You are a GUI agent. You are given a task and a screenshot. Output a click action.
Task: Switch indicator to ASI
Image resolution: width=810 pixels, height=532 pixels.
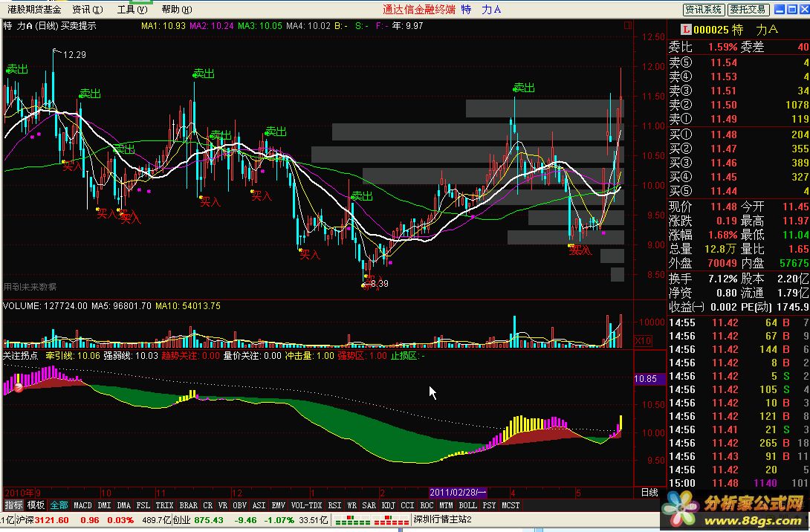point(259,505)
